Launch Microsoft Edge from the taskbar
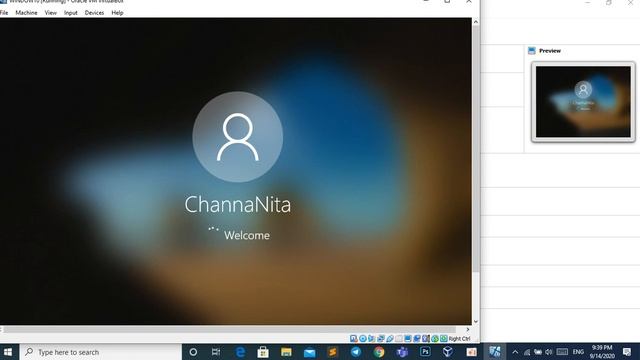 coord(240,352)
